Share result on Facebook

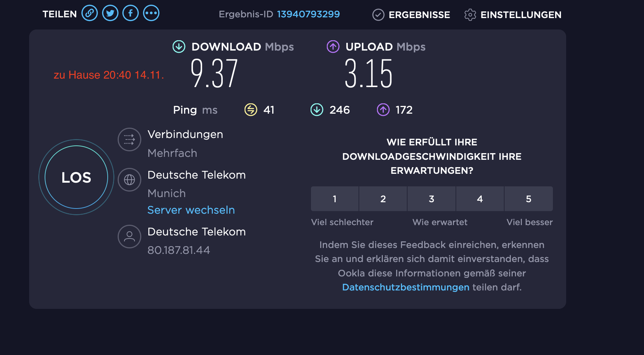coord(131,13)
